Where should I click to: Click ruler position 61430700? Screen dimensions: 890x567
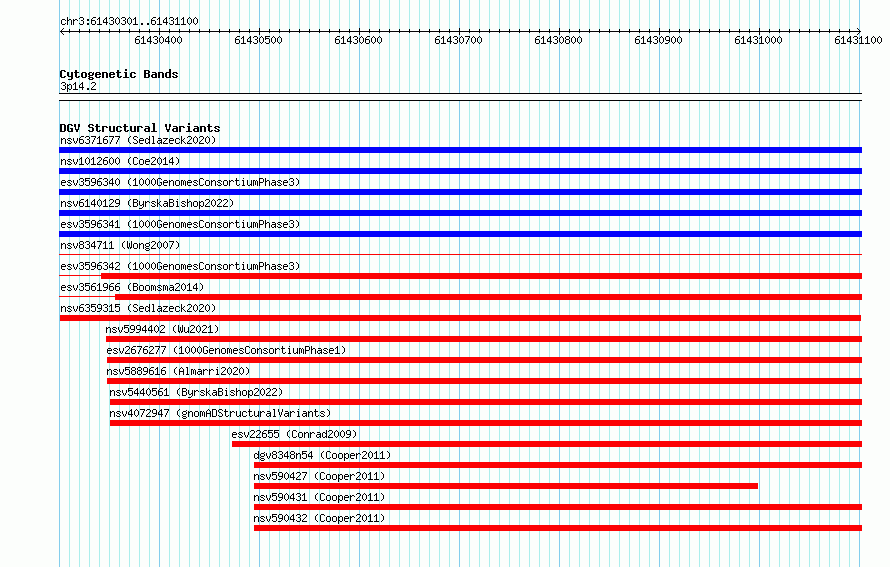(x=458, y=40)
